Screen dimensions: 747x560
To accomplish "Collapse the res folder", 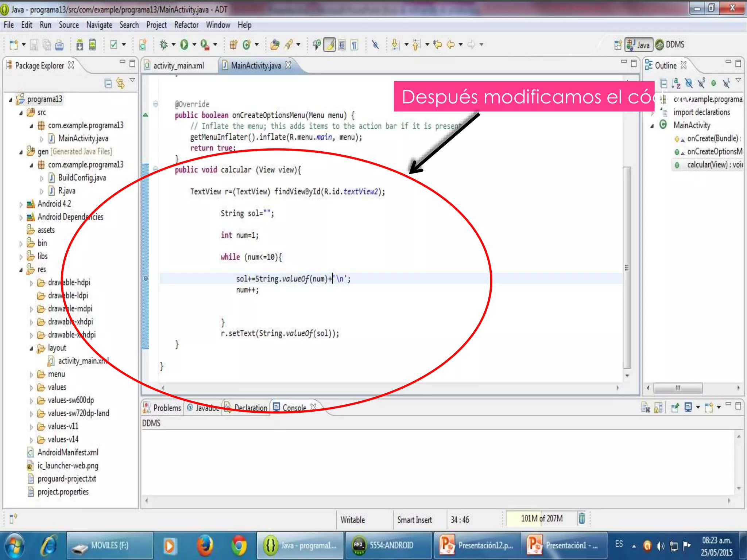I will (x=21, y=270).
